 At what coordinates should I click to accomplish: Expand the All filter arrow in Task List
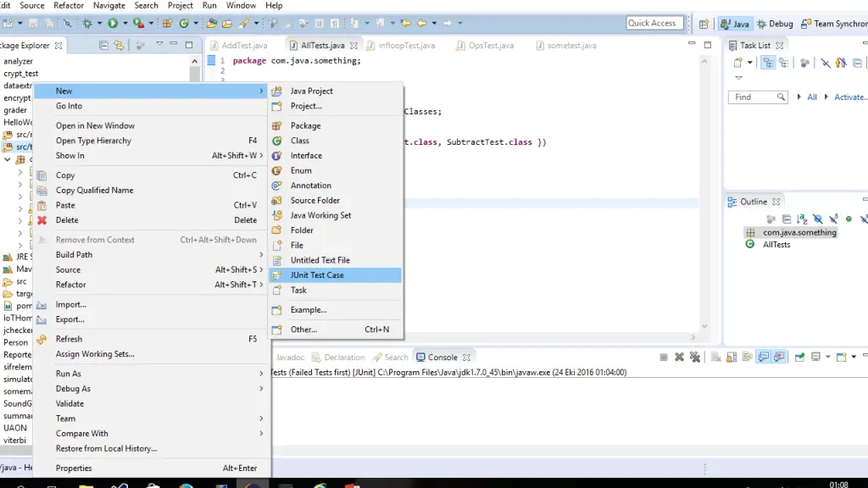[798, 97]
